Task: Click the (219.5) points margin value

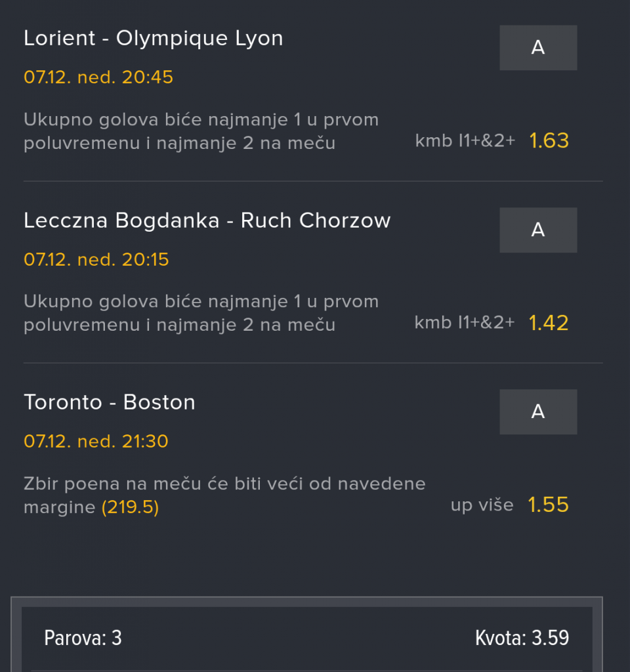Action: tap(130, 507)
